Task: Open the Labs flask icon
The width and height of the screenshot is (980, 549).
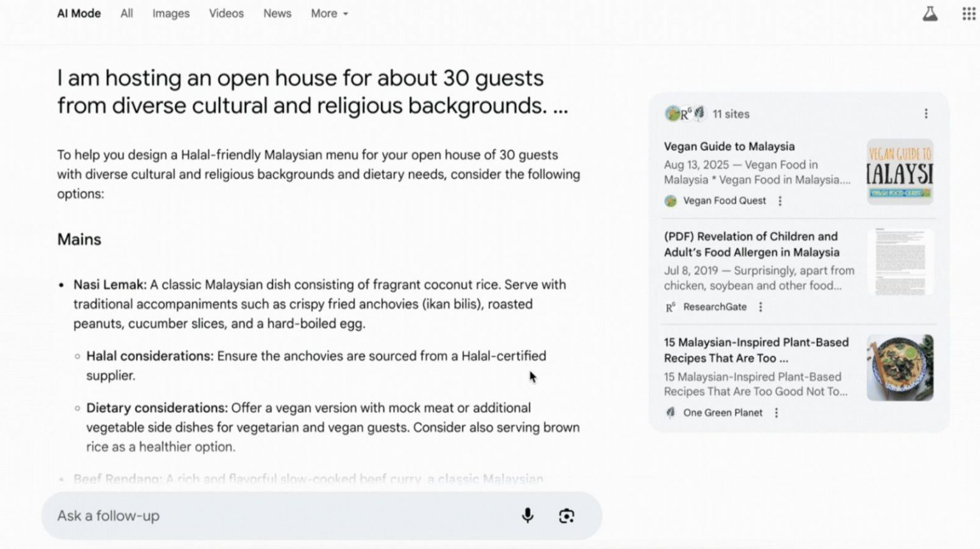Action: pyautogui.click(x=930, y=14)
